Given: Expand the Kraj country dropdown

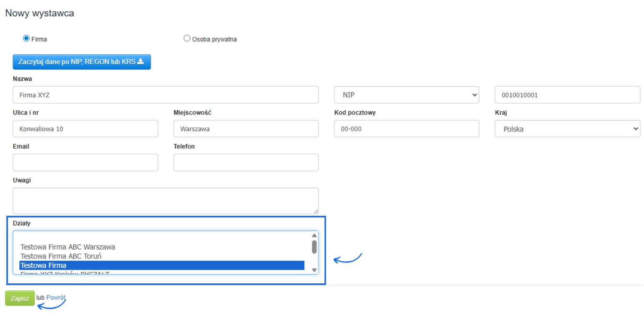Looking at the screenshot, I should [x=567, y=129].
